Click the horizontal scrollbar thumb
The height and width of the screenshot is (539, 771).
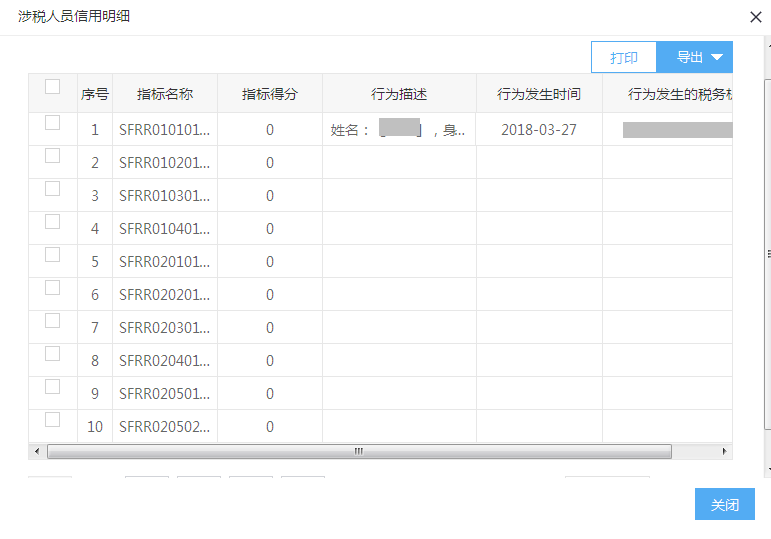pos(358,452)
